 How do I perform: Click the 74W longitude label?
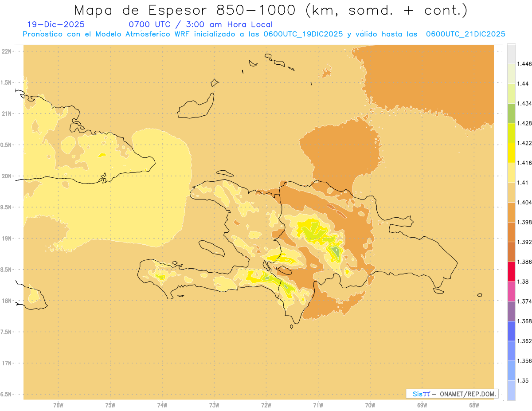(162, 405)
